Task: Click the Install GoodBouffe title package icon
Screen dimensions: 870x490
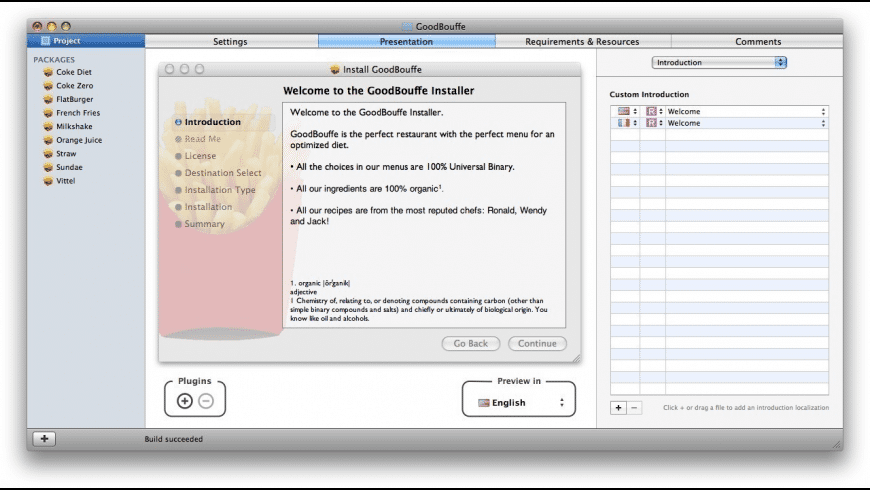Action: click(335, 69)
